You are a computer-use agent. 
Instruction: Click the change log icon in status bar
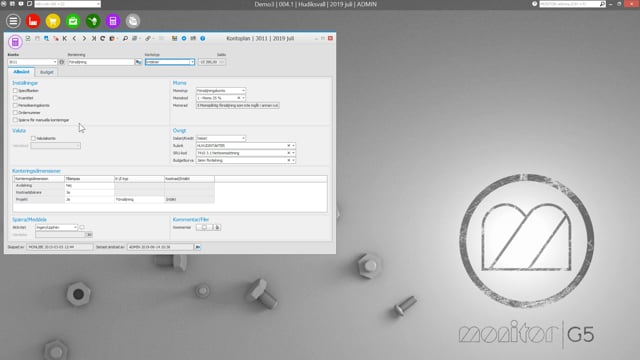[198, 247]
